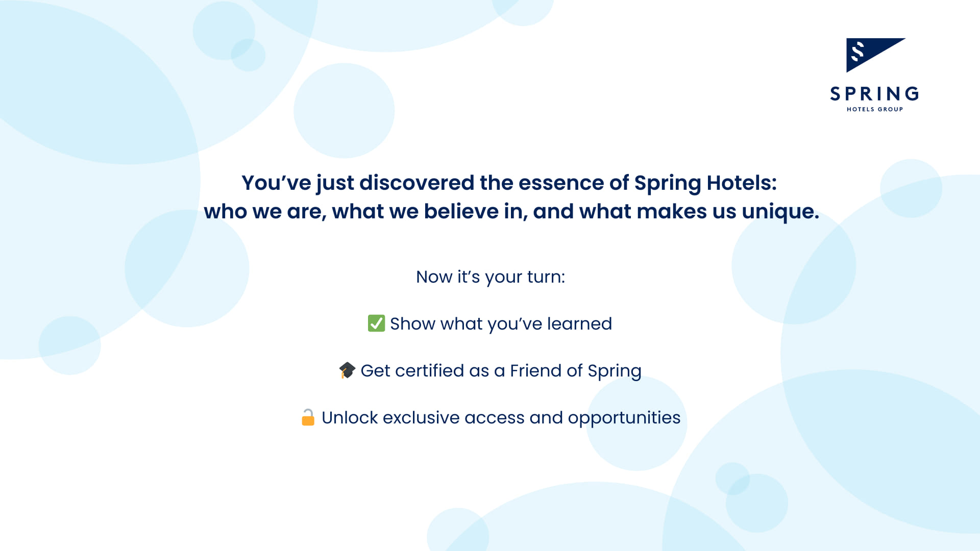Image resolution: width=980 pixels, height=551 pixels.
Task: Click the headline line starting "who we are"
Action: (511, 211)
